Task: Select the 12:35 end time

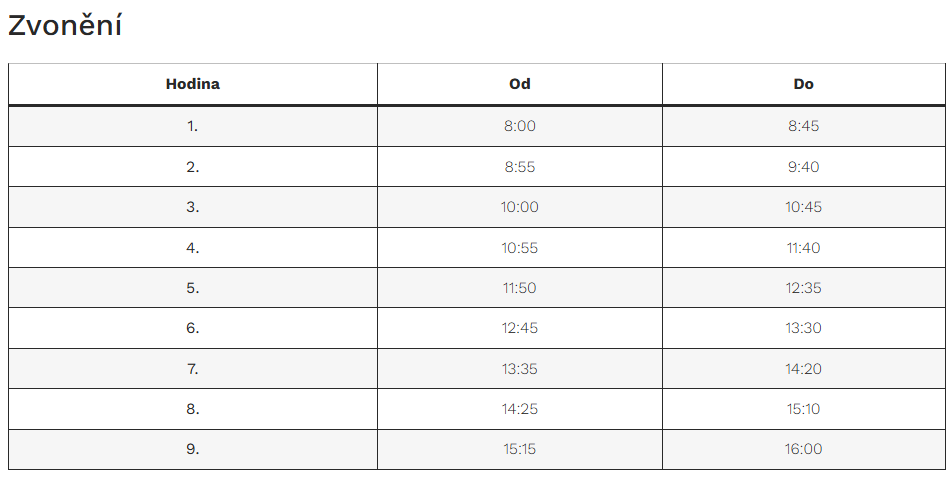Action: pos(804,288)
